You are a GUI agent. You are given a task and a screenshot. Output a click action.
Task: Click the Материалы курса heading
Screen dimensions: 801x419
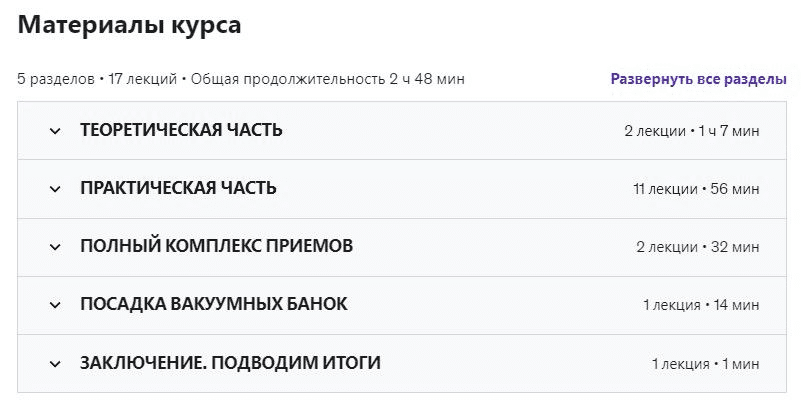[x=129, y=26]
